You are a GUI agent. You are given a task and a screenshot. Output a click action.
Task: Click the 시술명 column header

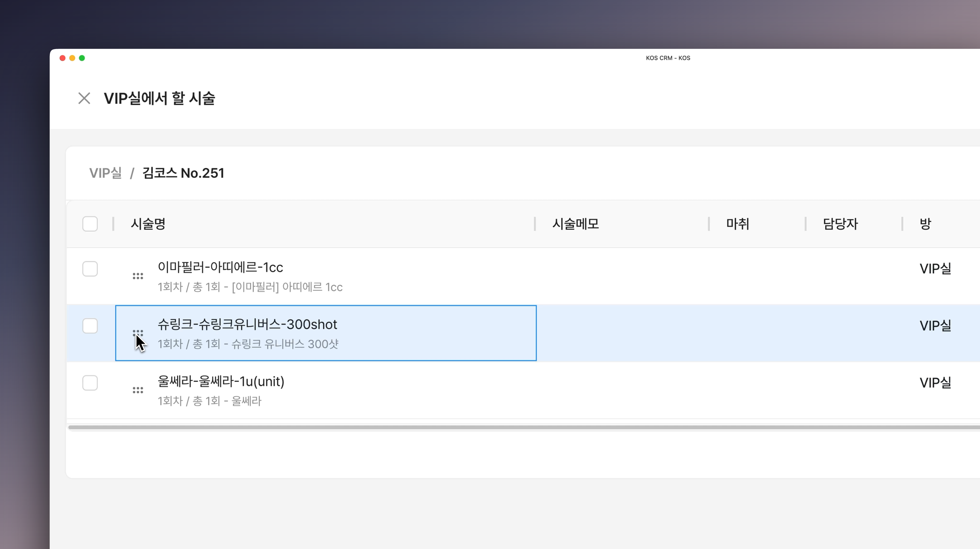click(x=148, y=224)
